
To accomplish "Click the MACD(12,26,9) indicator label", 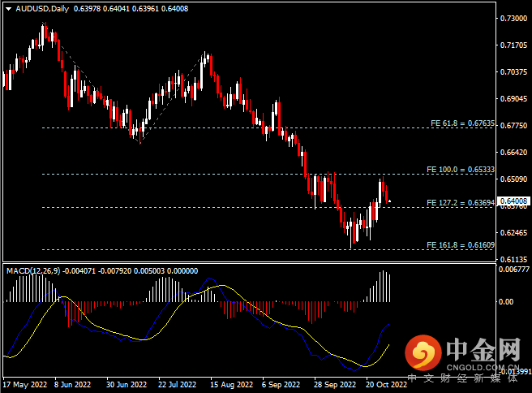I will [33, 271].
